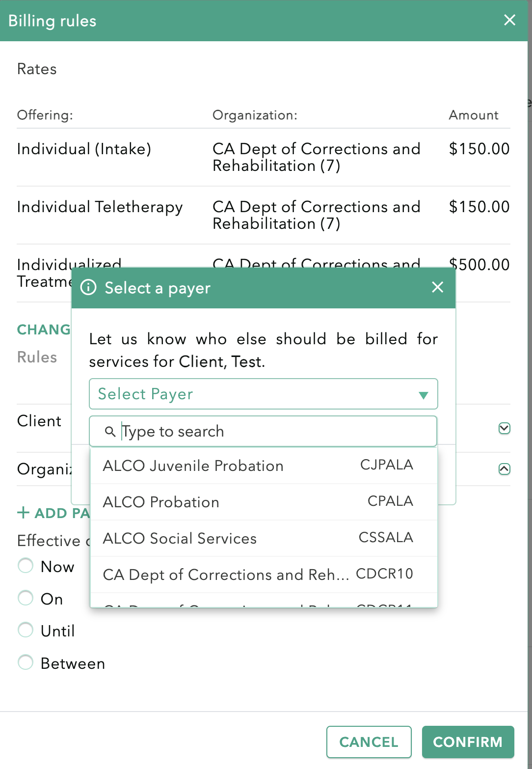Click the plus icon for Add Payer
The width and height of the screenshot is (532, 769).
pyautogui.click(x=23, y=513)
